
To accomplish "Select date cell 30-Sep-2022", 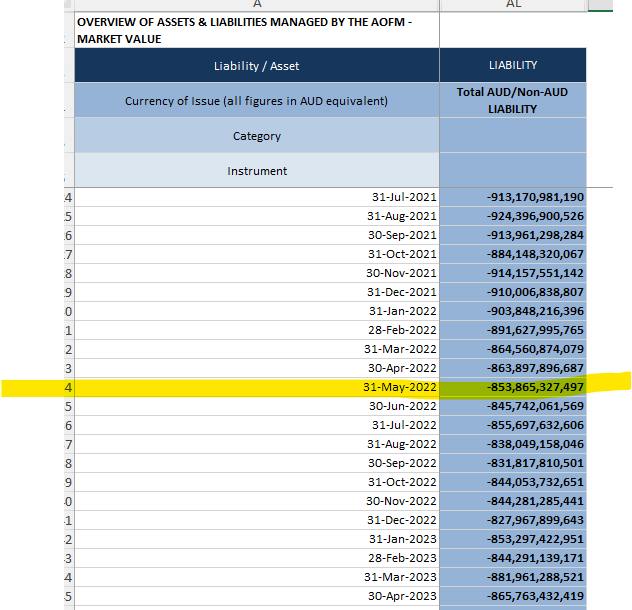I will click(257, 463).
